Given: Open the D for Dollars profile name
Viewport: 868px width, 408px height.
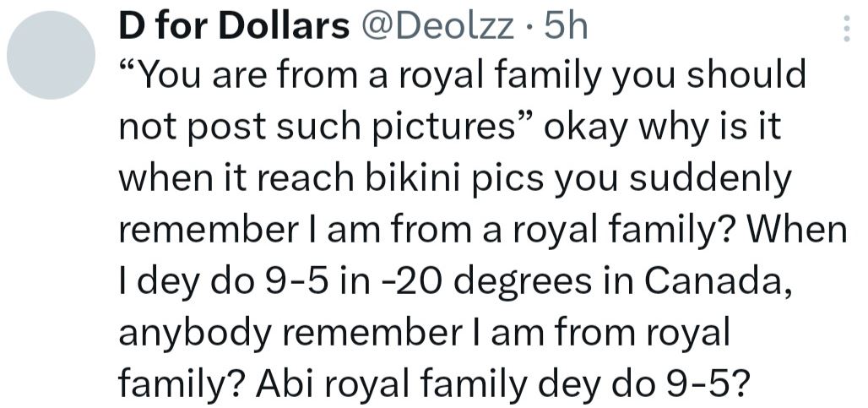Looking at the screenshot, I should tap(234, 27).
